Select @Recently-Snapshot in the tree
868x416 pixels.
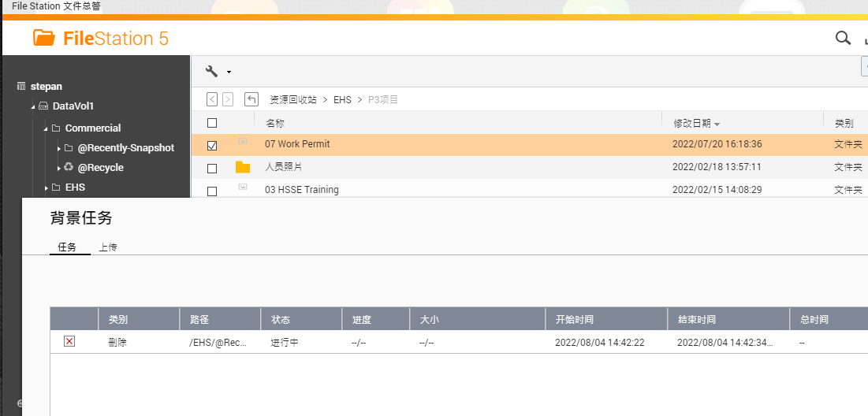pos(126,147)
